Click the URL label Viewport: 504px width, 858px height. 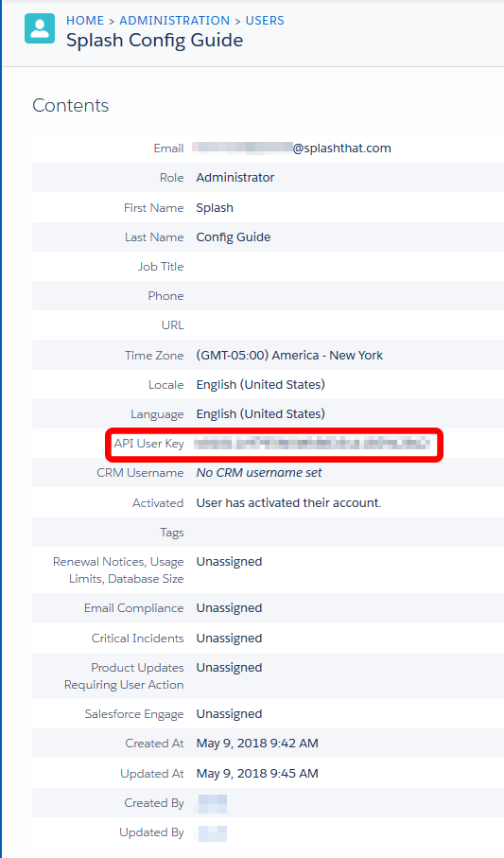click(x=173, y=325)
